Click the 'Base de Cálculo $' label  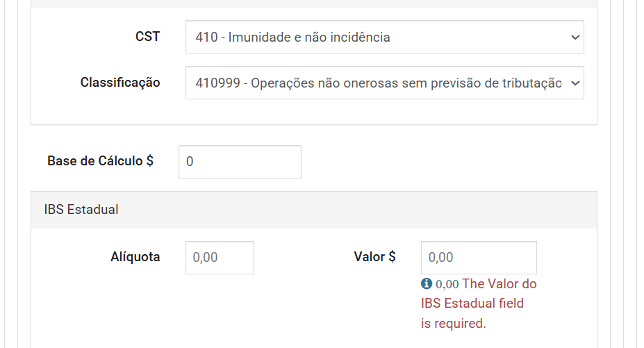[x=100, y=161]
